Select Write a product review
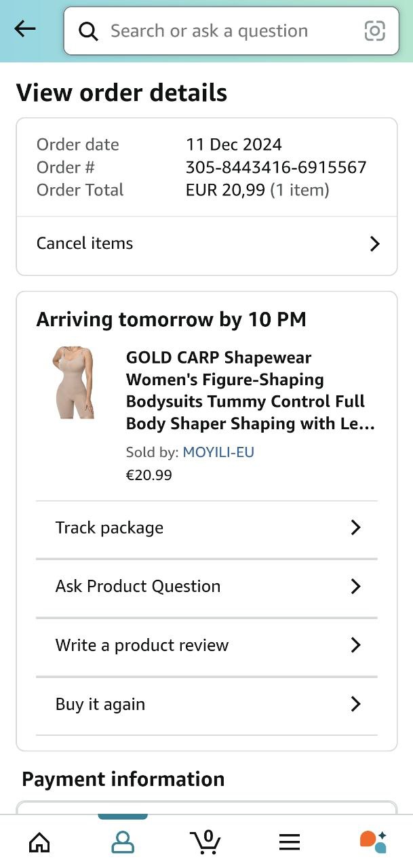This screenshot has width=413, height=868. 142,645
